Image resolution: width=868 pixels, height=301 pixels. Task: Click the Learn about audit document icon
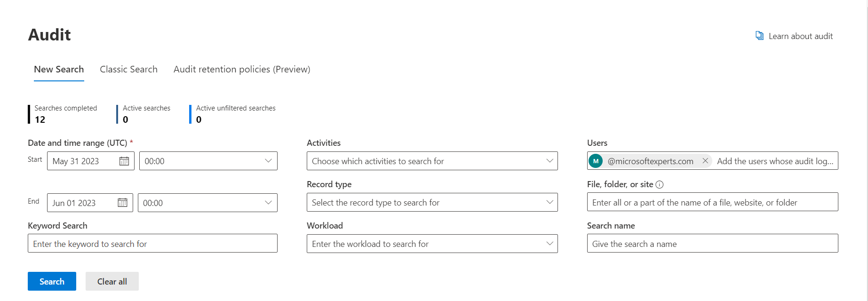(759, 36)
